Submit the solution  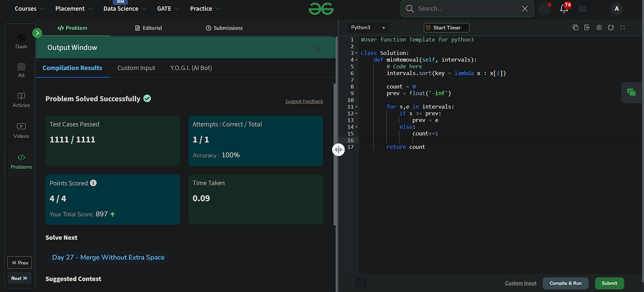(609, 283)
